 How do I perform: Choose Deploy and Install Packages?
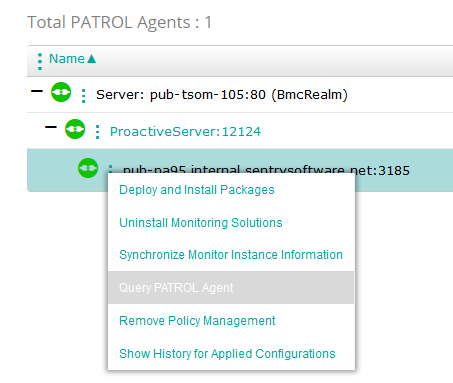197,190
